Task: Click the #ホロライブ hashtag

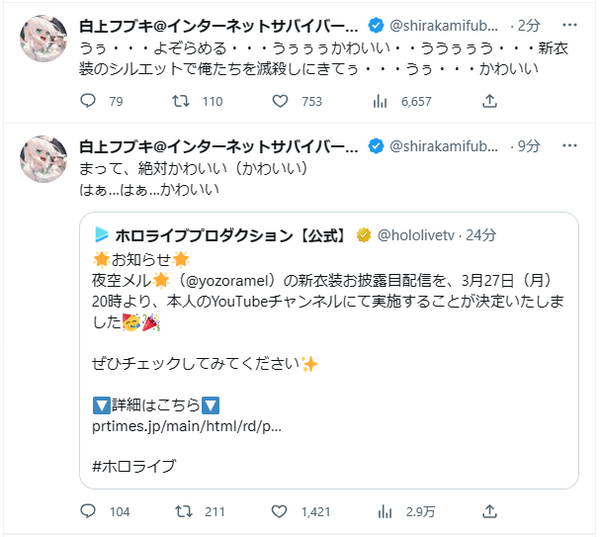Action: (x=133, y=465)
